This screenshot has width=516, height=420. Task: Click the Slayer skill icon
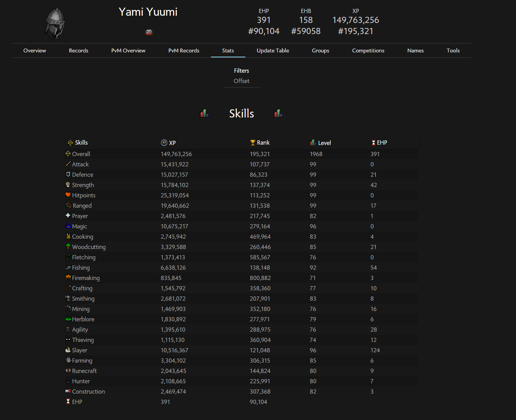coord(68,350)
